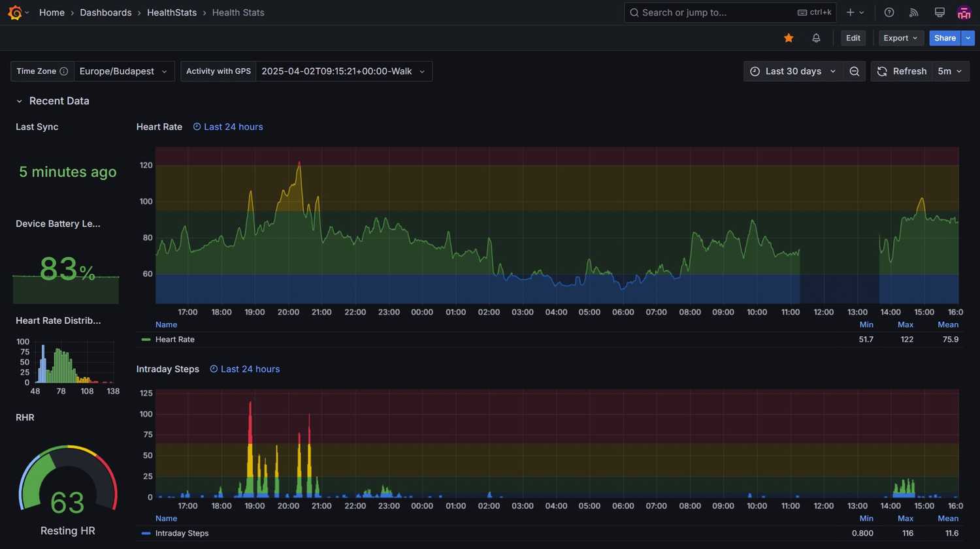980x549 pixels.
Task: Click the Intraday Steps mean value 11.6
Action: click(x=952, y=533)
